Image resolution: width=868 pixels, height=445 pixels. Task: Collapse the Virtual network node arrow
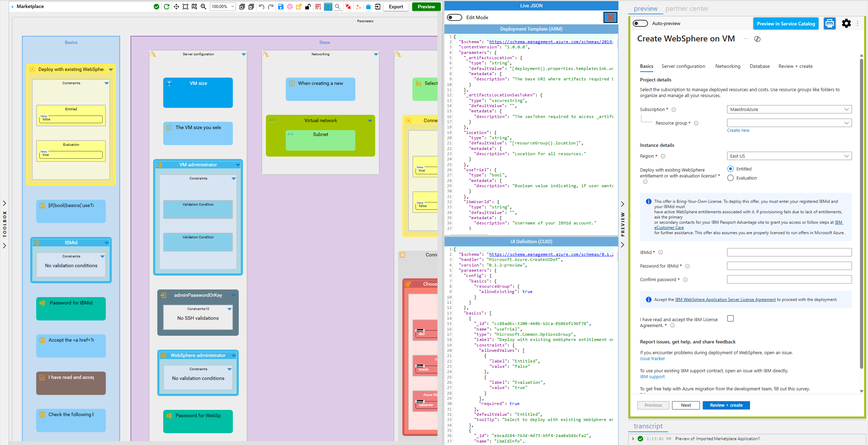point(370,121)
